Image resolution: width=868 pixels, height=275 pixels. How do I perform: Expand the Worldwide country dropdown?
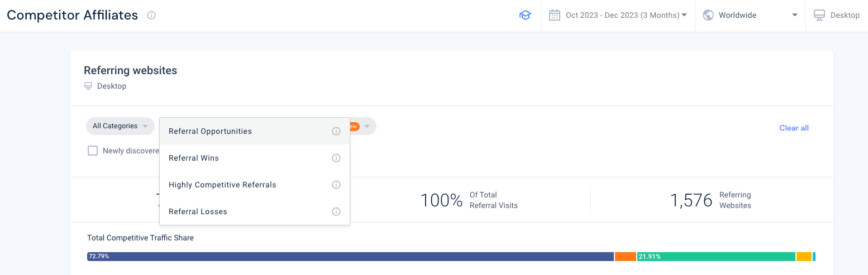point(750,16)
